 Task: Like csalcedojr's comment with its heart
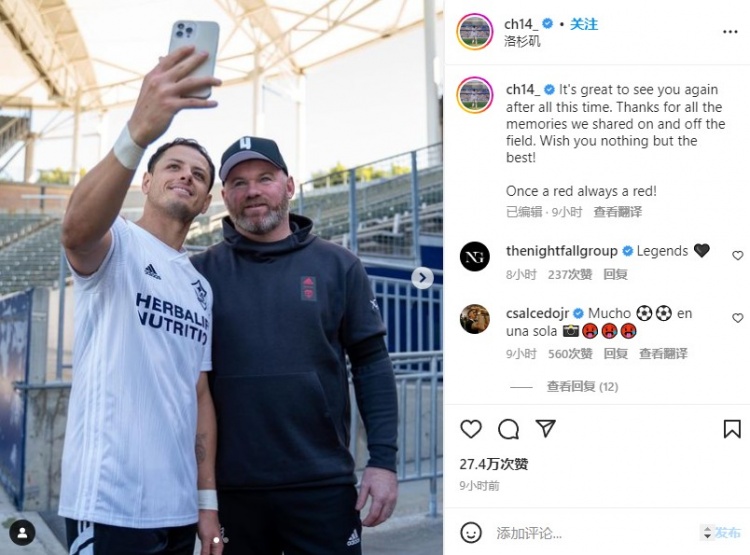[x=738, y=318]
